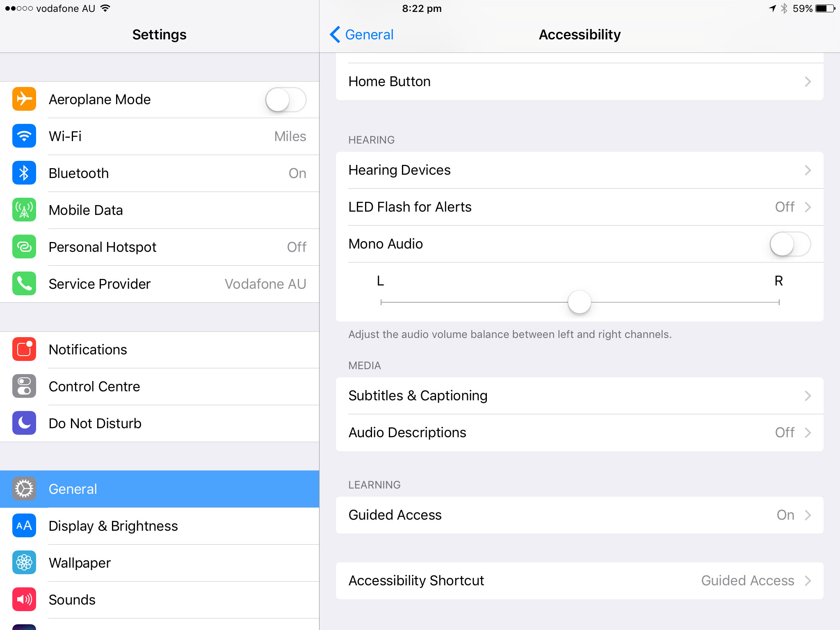Tap the Control Centre toggles icon

[x=24, y=386]
